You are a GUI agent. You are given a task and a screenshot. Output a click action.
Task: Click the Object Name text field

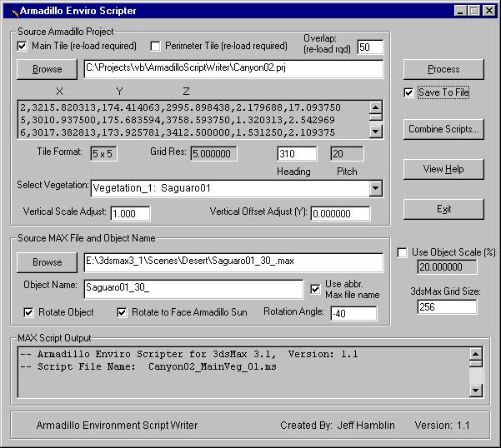[x=193, y=288]
